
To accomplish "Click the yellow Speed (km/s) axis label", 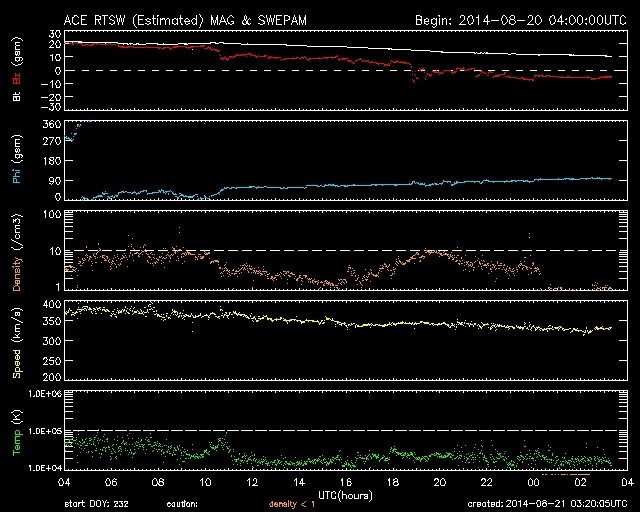I will (16, 341).
